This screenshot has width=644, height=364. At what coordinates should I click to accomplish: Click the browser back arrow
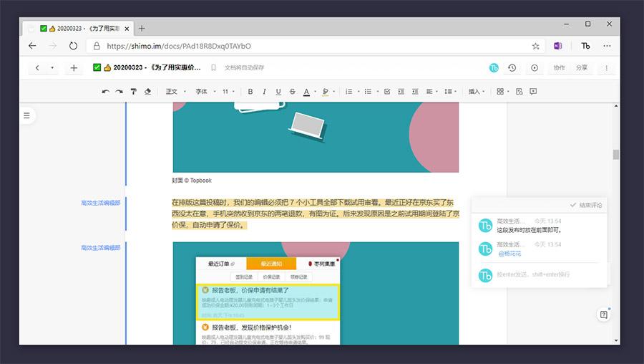pos(32,46)
